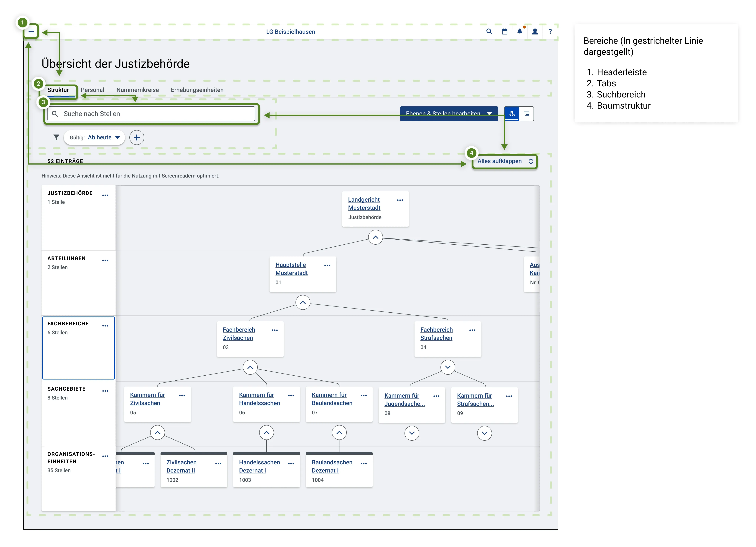
Task: Switch to tree structure view toggle
Action: tap(512, 114)
